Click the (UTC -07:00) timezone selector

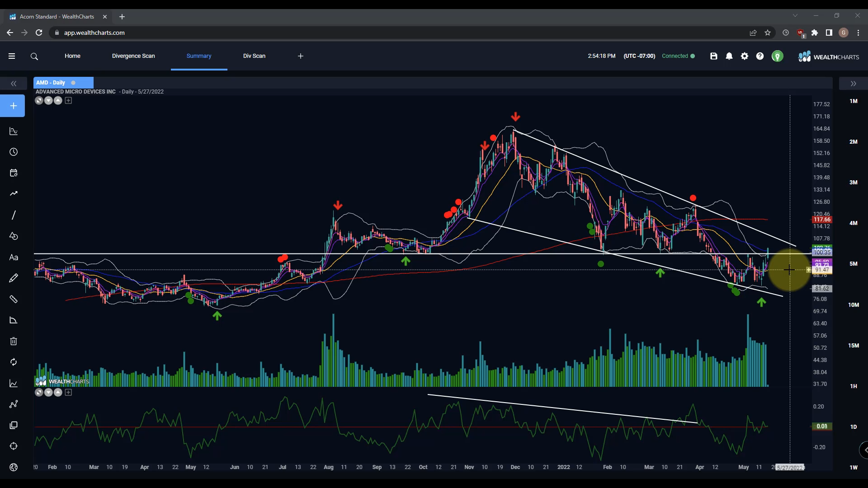tap(639, 56)
